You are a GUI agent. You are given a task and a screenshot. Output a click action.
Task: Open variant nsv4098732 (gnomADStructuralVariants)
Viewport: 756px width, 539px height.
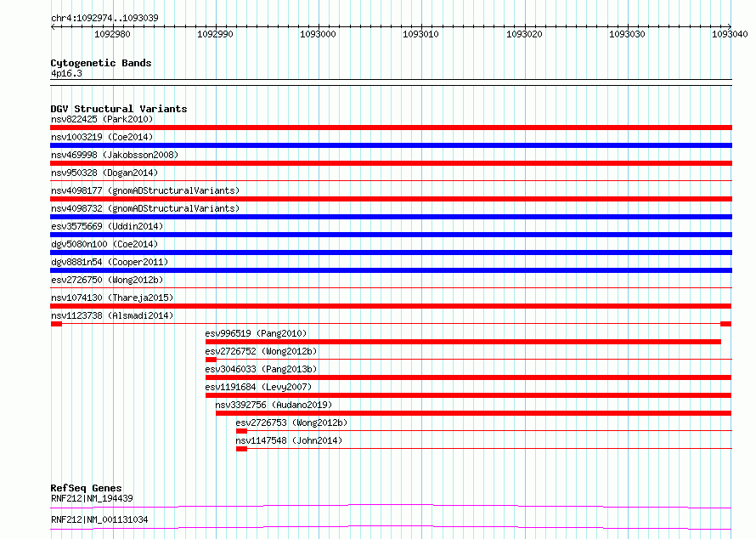[145, 208]
